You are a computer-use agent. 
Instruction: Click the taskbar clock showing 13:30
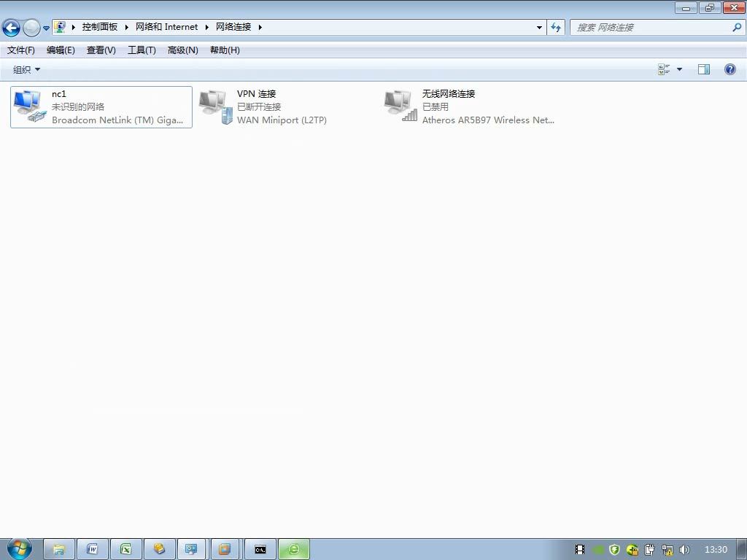click(716, 550)
